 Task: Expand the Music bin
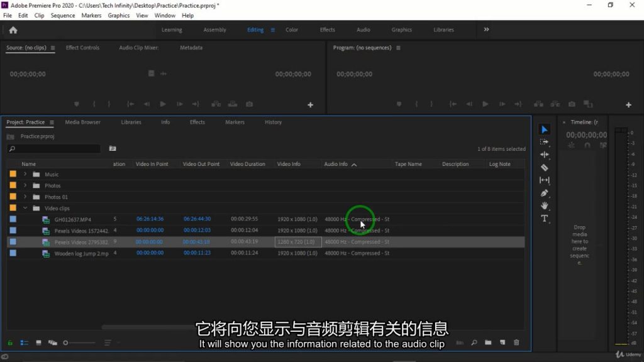click(25, 174)
